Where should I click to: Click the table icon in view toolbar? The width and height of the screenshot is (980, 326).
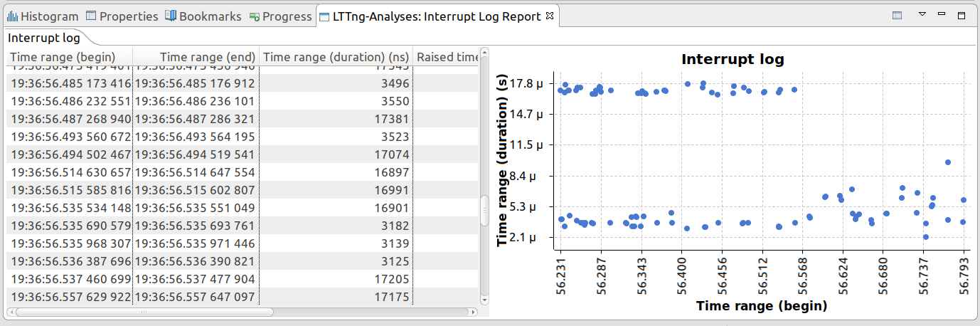coord(897,15)
